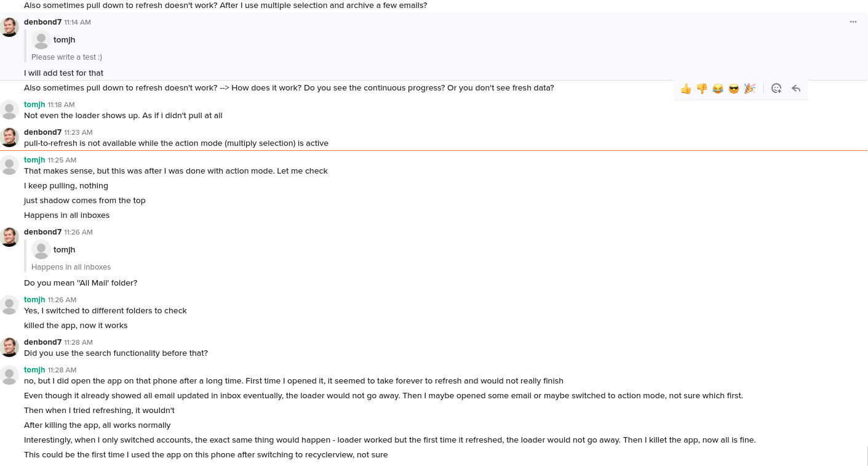Open the custom emoji reaction picker
This screenshot has height=466, width=868.
776,89
